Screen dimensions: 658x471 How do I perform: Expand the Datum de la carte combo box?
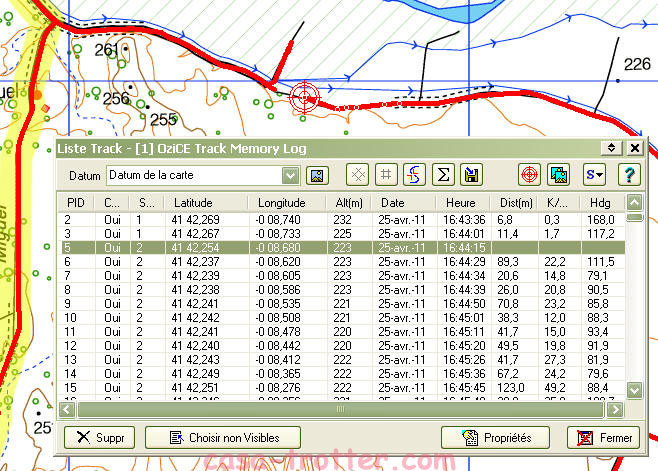point(290,175)
